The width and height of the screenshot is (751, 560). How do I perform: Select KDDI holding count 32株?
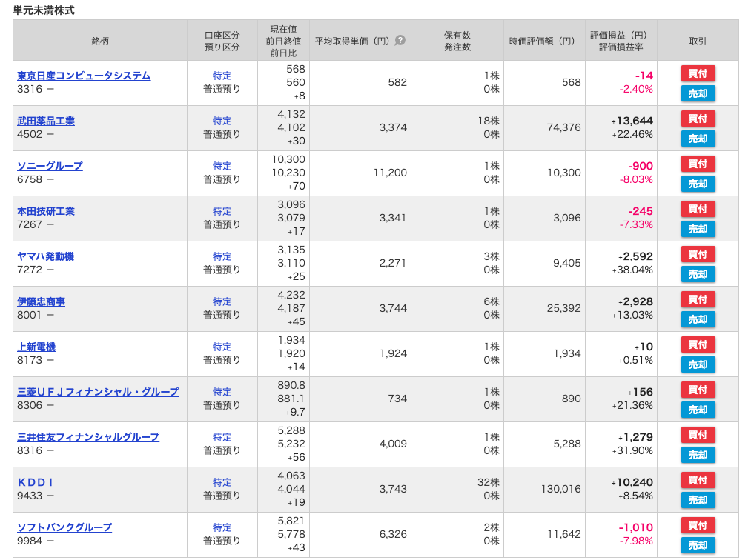[489, 482]
